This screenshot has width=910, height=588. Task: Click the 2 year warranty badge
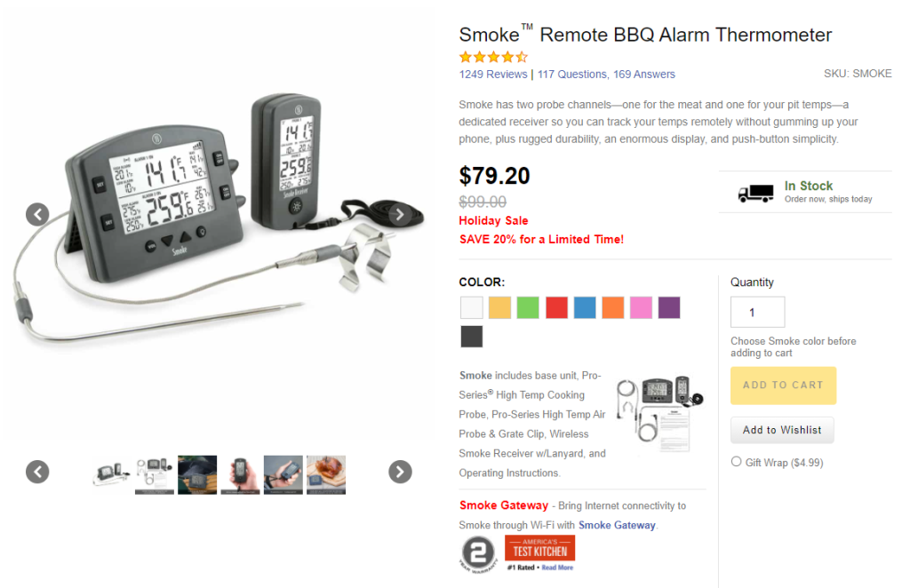[478, 553]
